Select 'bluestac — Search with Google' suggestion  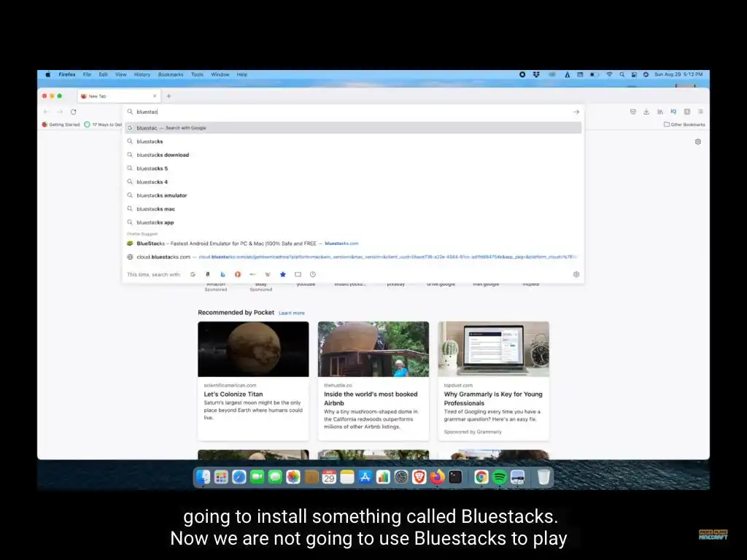click(353, 128)
